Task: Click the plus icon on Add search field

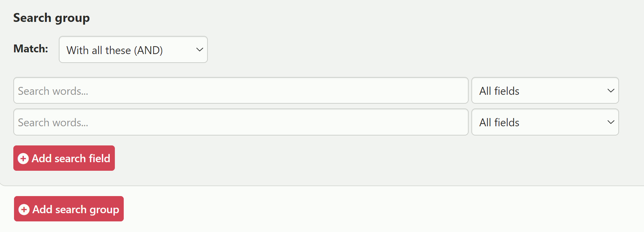Action: 23,158
